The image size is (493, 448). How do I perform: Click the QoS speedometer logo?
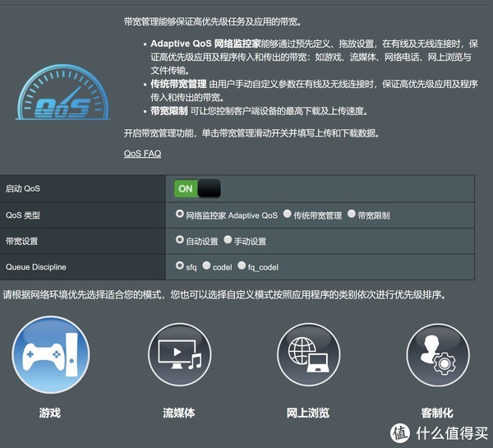click(x=63, y=92)
